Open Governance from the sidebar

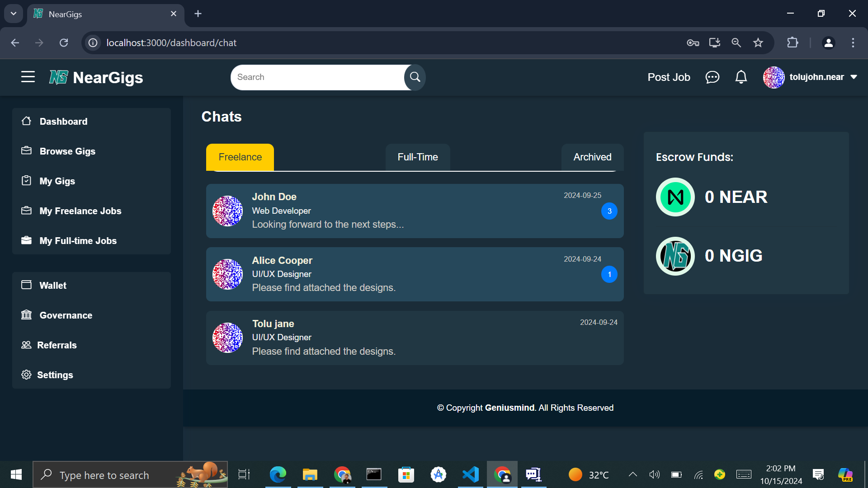pyautogui.click(x=66, y=315)
